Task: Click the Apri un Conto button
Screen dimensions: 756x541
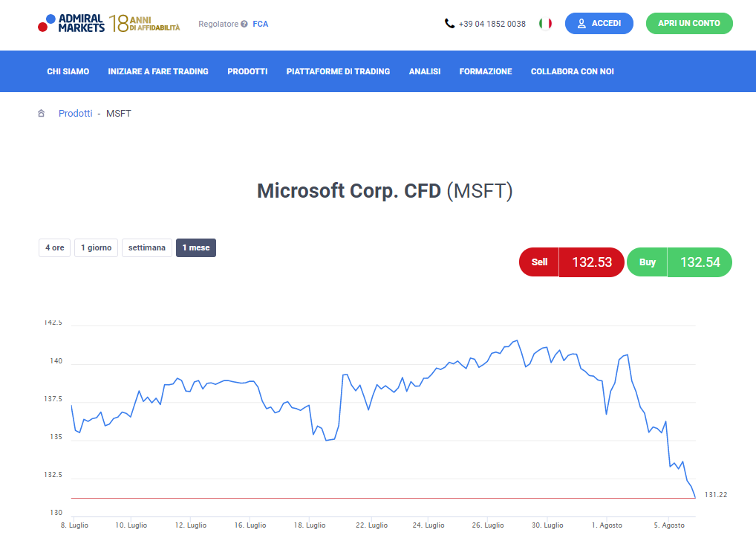Action: pyautogui.click(x=689, y=24)
